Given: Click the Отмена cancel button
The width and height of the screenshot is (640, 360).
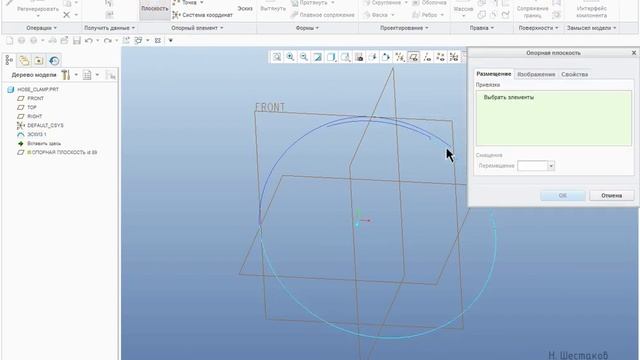Looking at the screenshot, I should tap(611, 196).
